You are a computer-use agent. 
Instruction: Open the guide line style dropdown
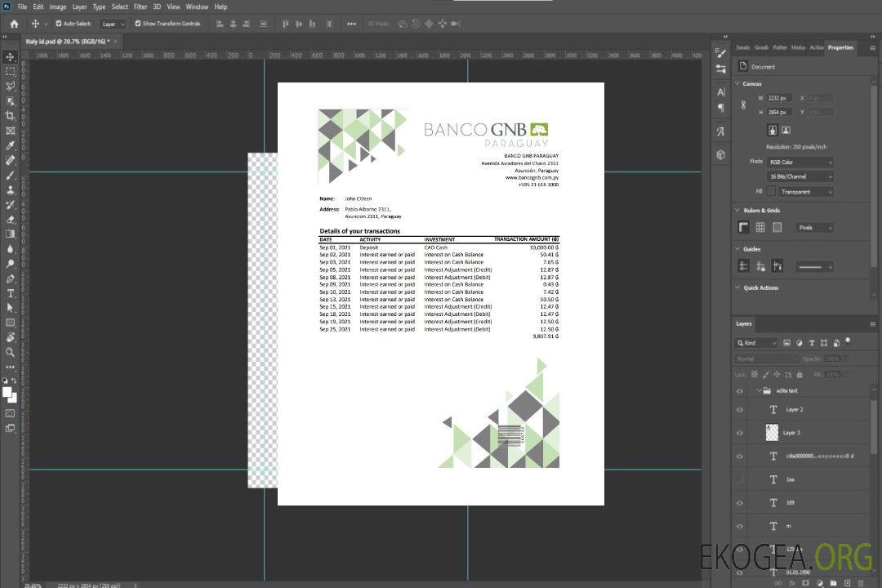(815, 267)
